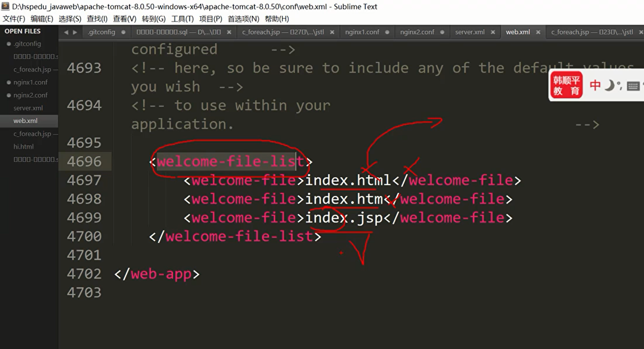This screenshot has height=349, width=644.
Task: Click line number 4694 in gutter
Action: (84, 105)
